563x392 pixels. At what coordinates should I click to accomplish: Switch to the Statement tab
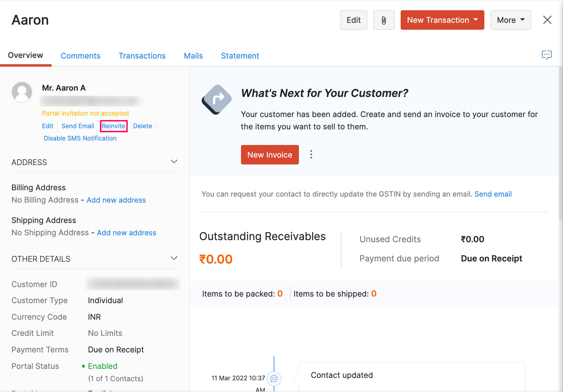tap(240, 56)
